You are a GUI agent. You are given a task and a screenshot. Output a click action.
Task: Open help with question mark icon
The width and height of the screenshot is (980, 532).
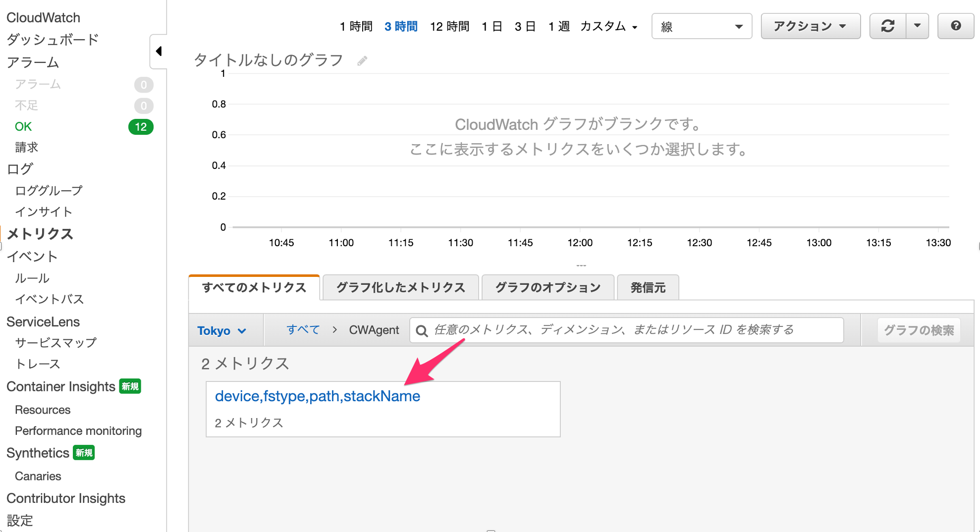pos(956,26)
